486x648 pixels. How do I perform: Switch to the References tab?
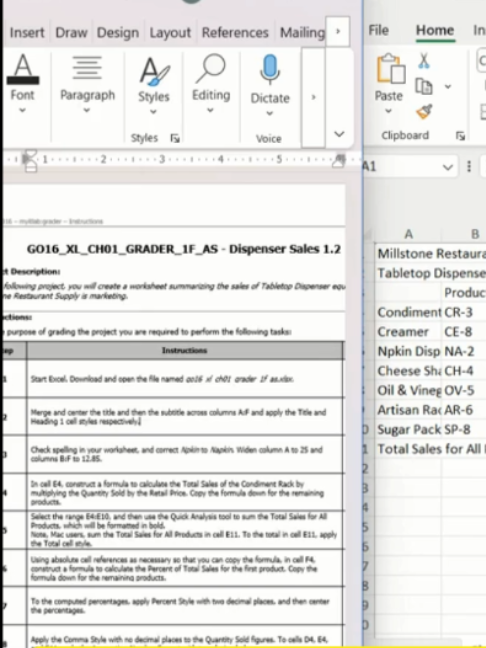click(x=235, y=32)
